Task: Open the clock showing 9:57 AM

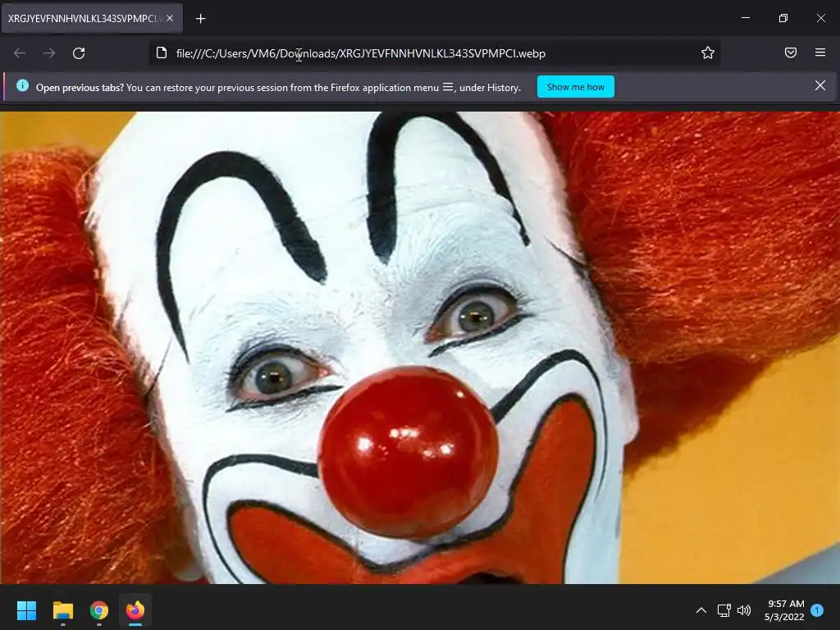Action: coord(784,610)
